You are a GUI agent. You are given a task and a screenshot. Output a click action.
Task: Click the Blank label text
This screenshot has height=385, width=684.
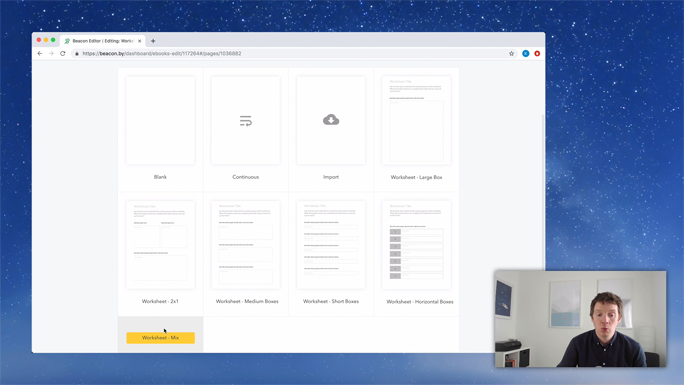click(x=160, y=177)
